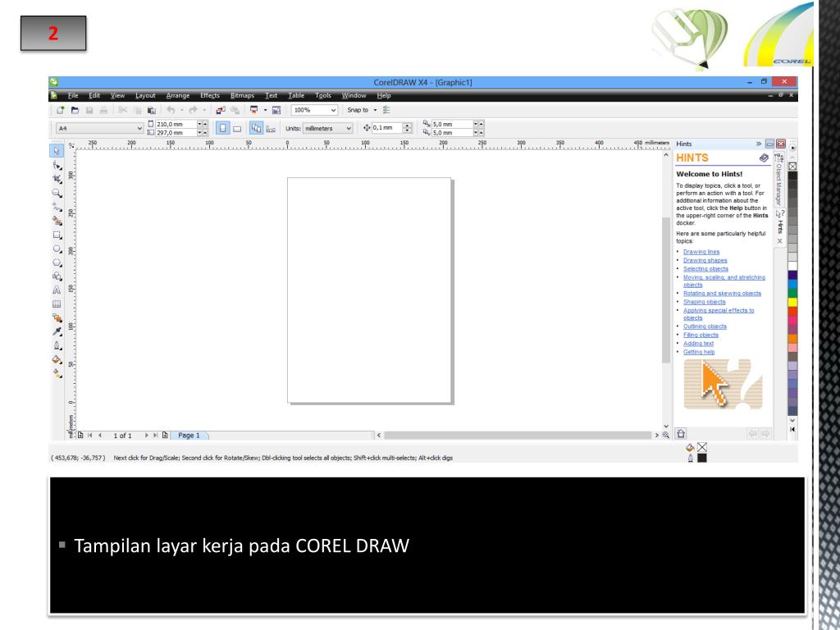840x630 pixels.
Task: Open the Tools menu
Action: [x=323, y=95]
